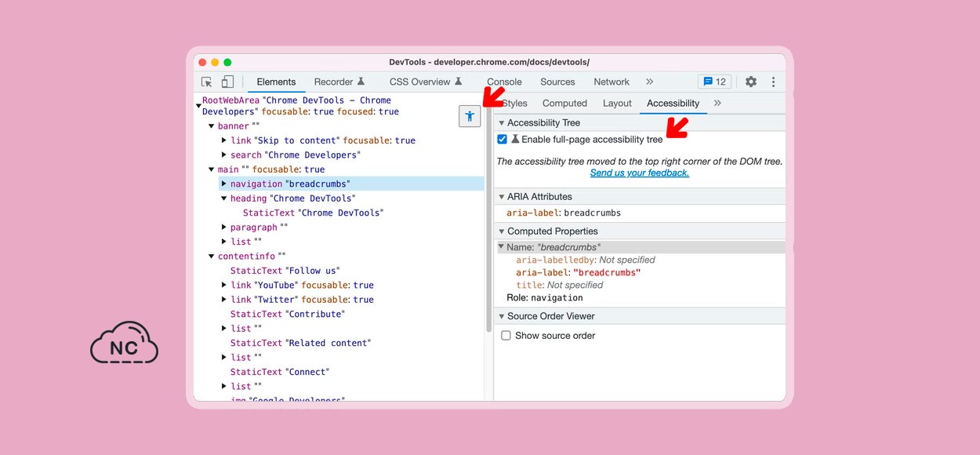Open the Layout sidebar tab
Viewport: 980px width, 455px height.
coord(617,103)
